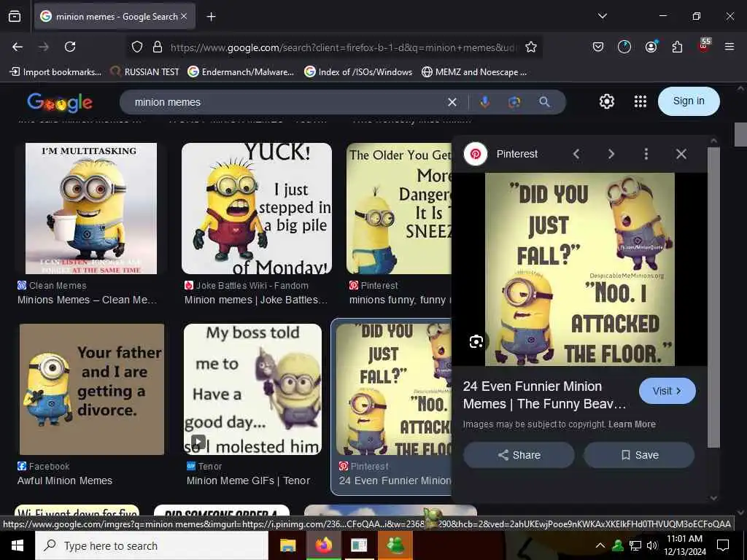The image size is (747, 560).
Task: Open Awful Minion Memes Facebook link
Action: click(65, 481)
